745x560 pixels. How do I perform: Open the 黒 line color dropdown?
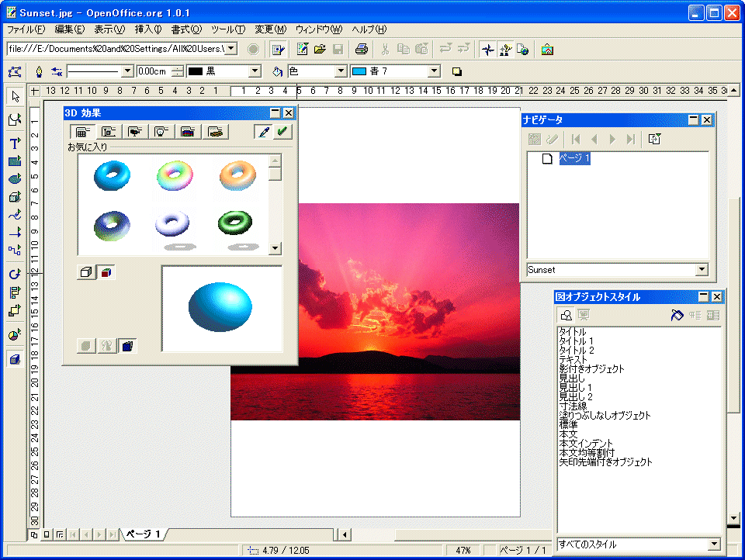tap(255, 71)
